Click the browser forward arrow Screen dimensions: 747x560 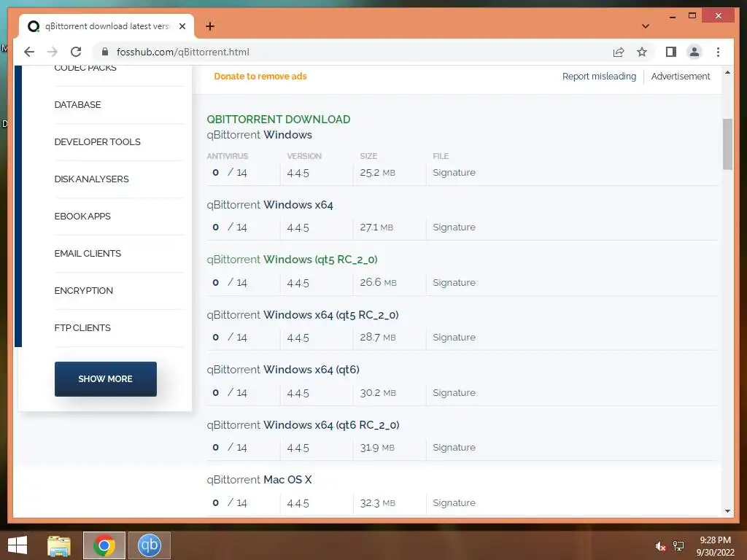tap(53, 52)
